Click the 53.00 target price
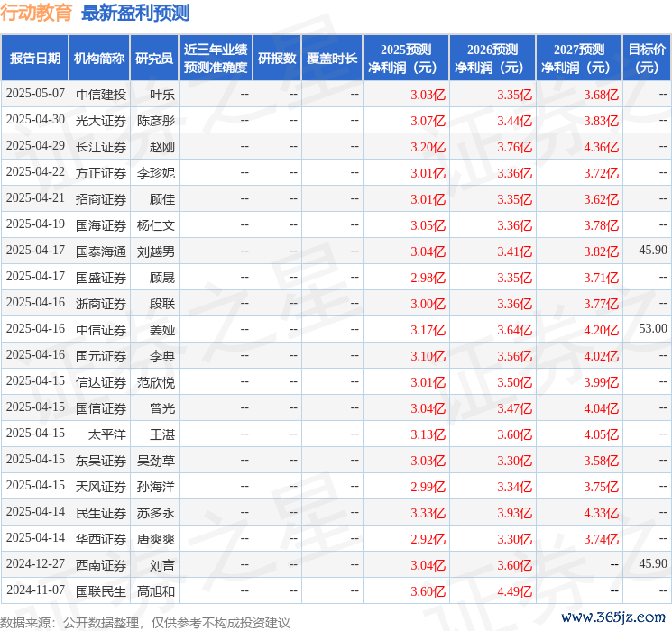This screenshot has height=631, width=672. tap(653, 328)
